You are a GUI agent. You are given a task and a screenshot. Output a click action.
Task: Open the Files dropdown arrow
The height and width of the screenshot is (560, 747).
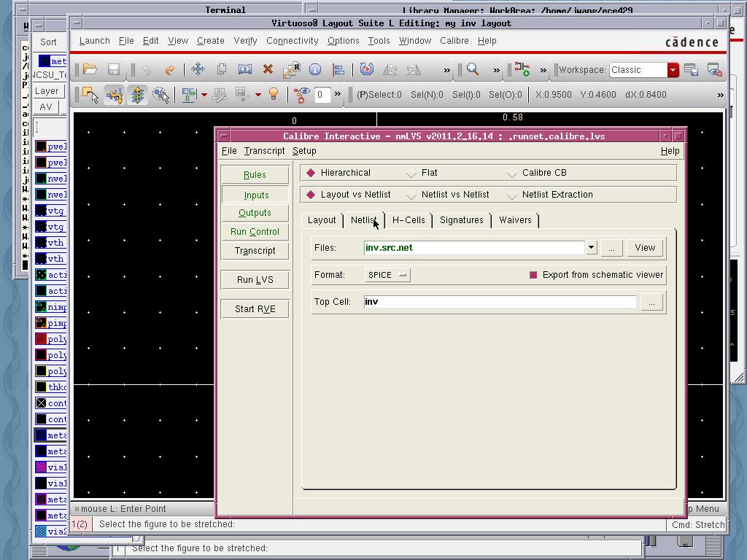591,248
